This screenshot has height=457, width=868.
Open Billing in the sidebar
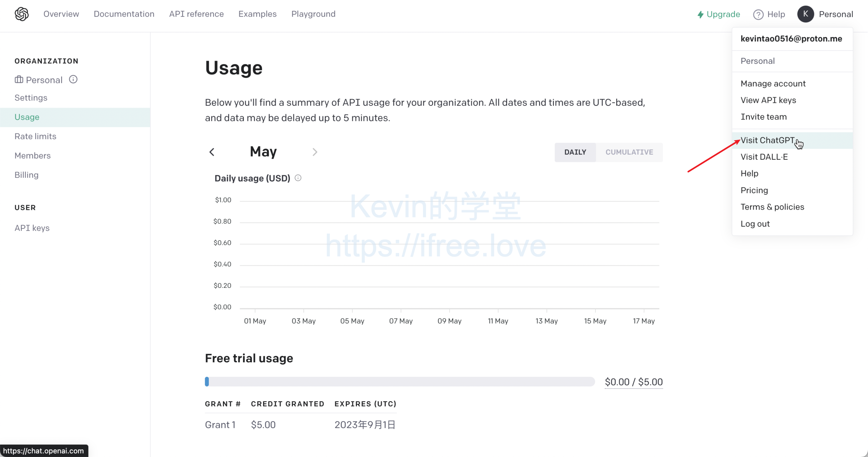point(26,175)
